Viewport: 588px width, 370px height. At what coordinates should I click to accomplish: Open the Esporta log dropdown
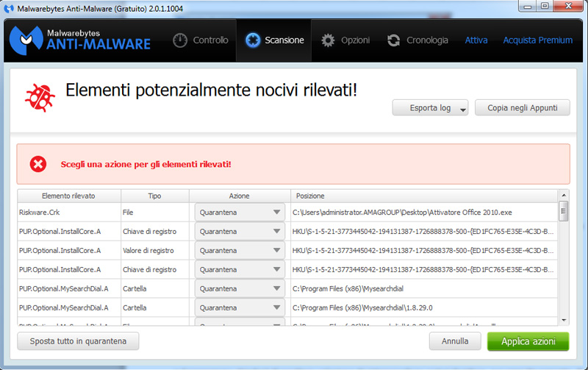pyautogui.click(x=430, y=107)
